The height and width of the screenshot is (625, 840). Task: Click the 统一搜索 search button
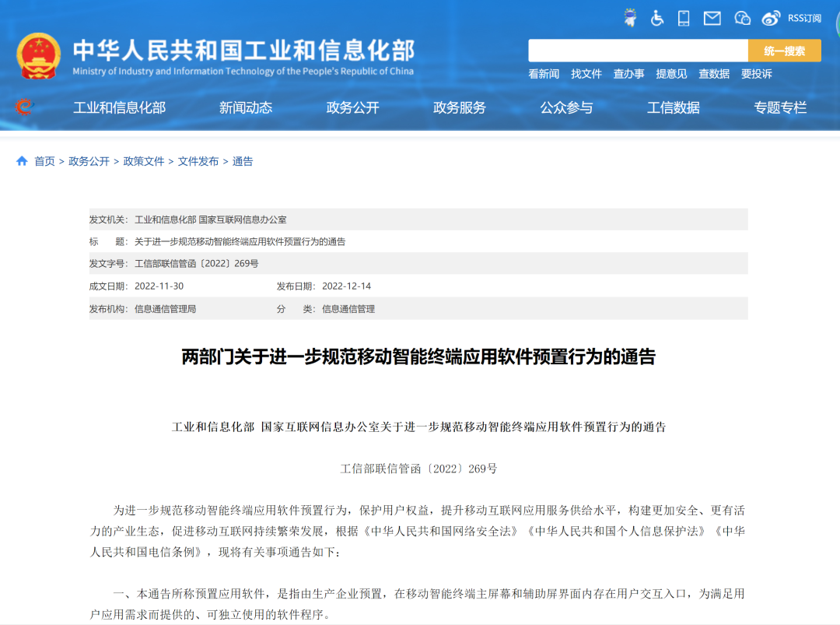click(785, 50)
